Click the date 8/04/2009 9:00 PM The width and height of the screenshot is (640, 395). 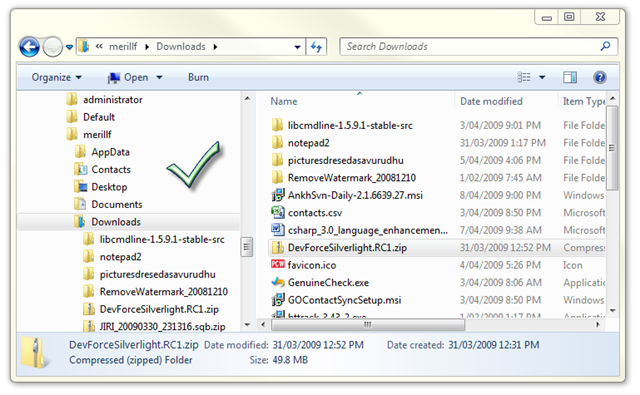click(500, 195)
